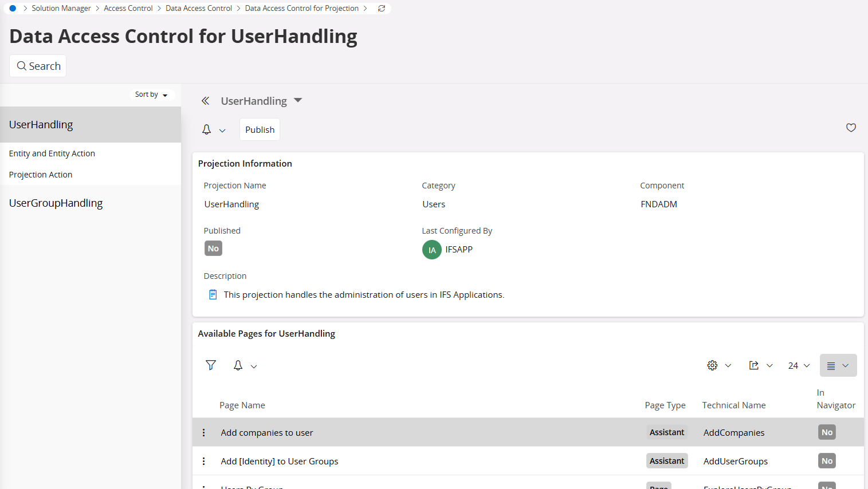Open the filter funnel for Available Pages
Viewport: 868px width, 489px height.
pos(211,365)
